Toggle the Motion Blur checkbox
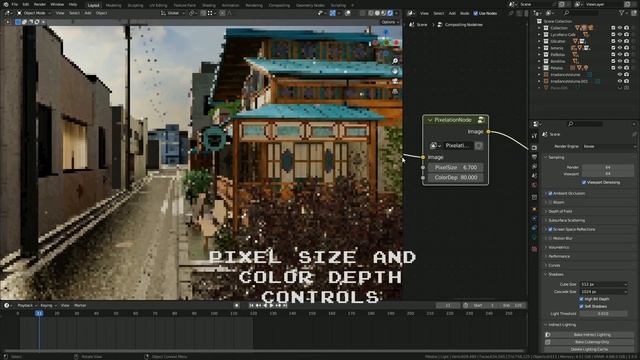Image resolution: width=640 pixels, height=360 pixels. tap(550, 238)
